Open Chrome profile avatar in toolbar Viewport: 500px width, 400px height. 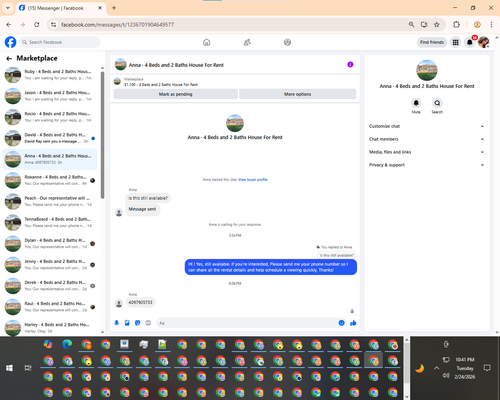point(477,24)
